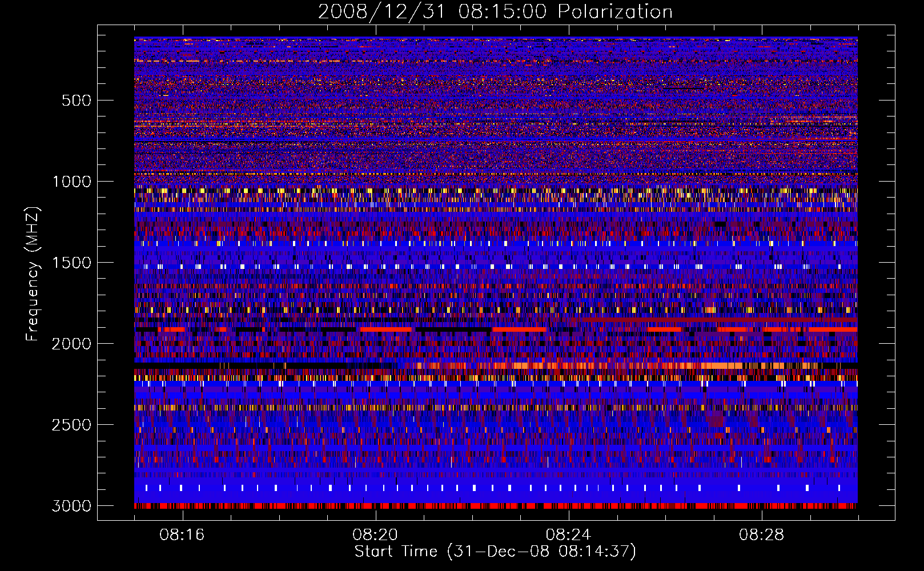Click the 1000 frequency tick label
This screenshot has height=571, width=924.
click(71, 182)
